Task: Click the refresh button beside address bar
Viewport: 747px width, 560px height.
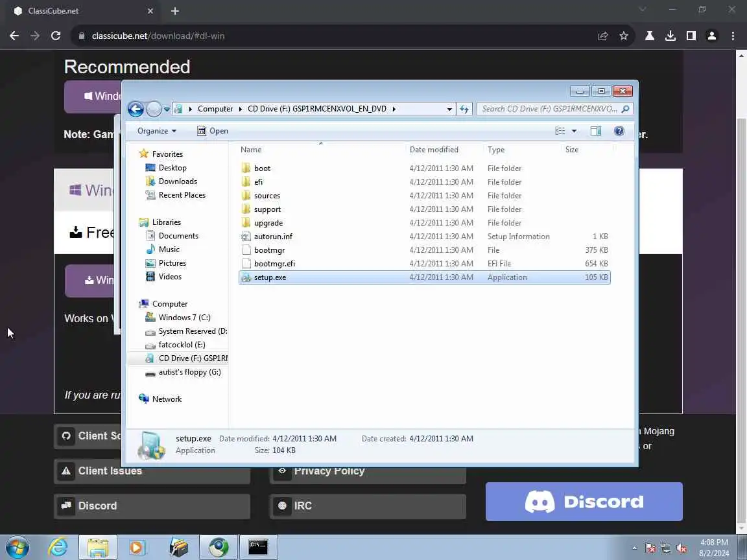Action: click(464, 109)
